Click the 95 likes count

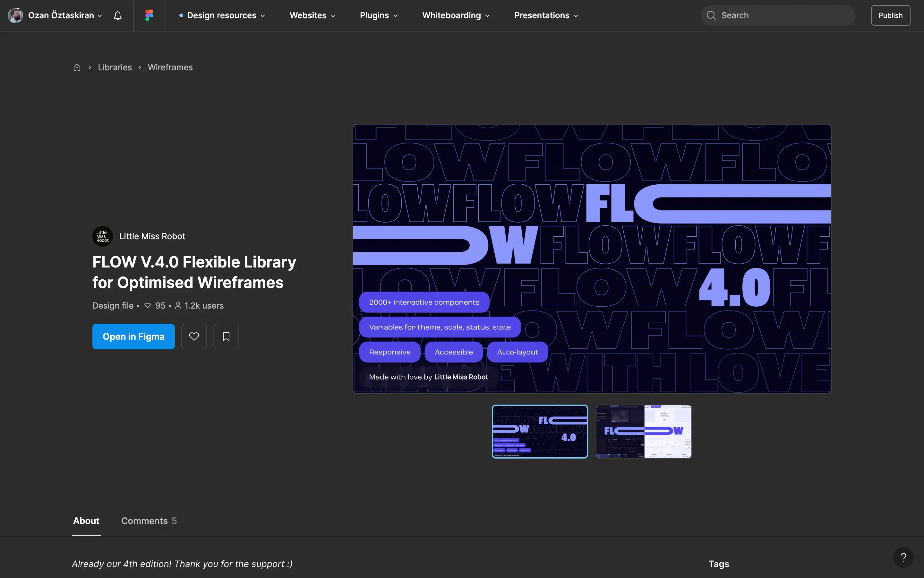coord(155,306)
